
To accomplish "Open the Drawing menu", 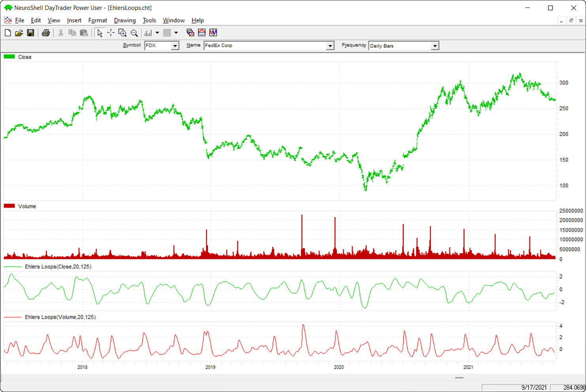I will 125,20.
